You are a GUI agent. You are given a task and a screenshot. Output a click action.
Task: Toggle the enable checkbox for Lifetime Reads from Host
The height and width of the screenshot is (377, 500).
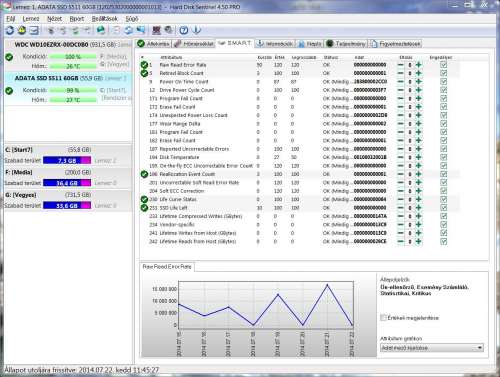coord(443,241)
